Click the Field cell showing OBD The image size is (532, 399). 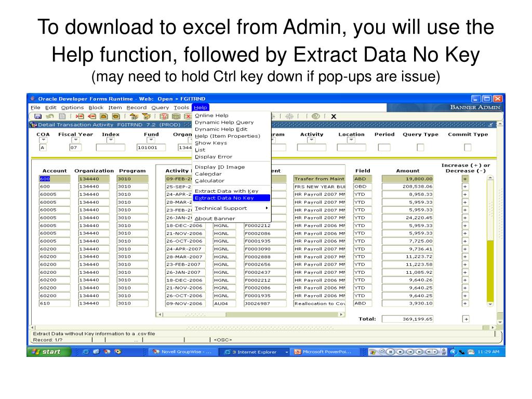click(363, 187)
